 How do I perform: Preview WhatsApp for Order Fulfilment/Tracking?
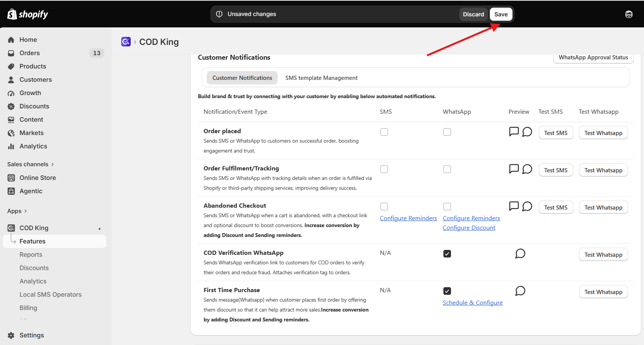click(x=527, y=169)
